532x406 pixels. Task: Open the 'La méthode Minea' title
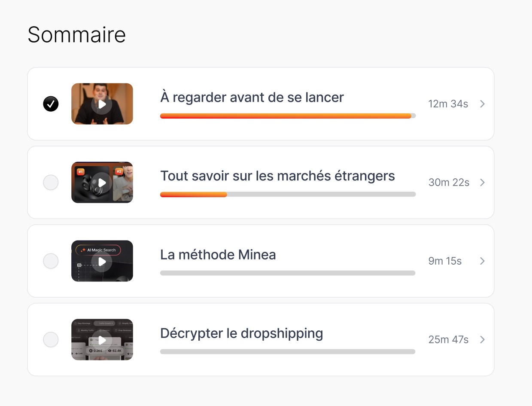click(x=218, y=255)
